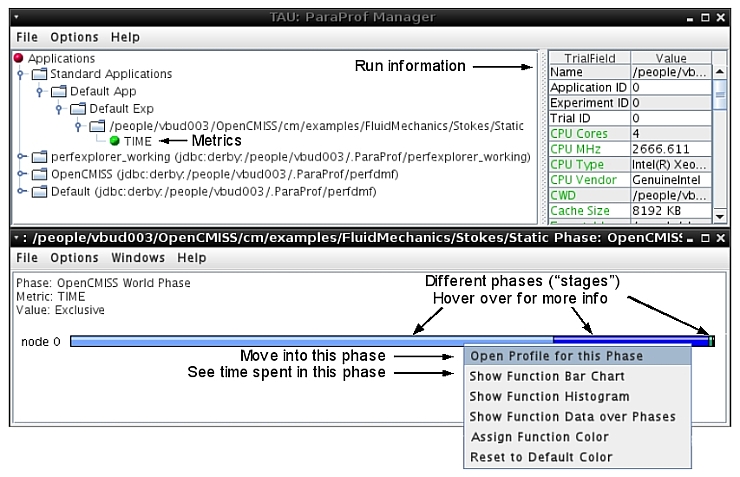Viewport: 740px width, 477px height.
Task: Open Help menu in ParaProf Manager
Action: [x=125, y=37]
